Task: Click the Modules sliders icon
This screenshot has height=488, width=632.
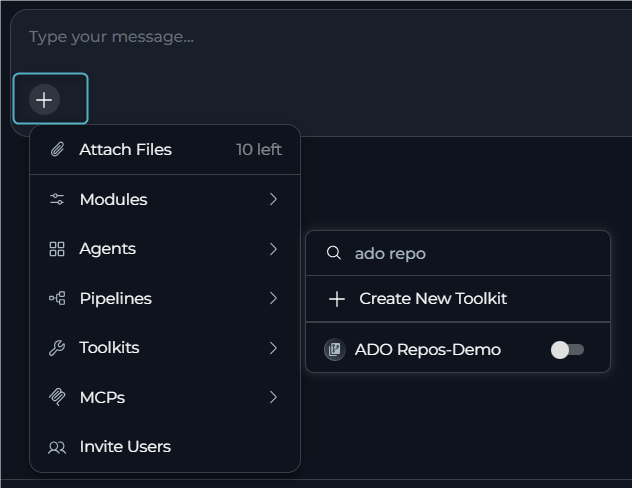Action: coord(57,199)
